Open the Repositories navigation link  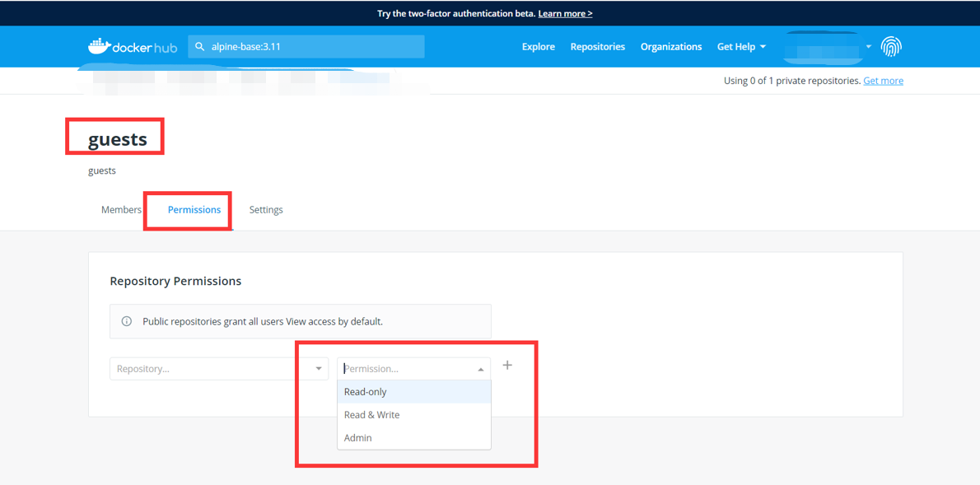598,47
